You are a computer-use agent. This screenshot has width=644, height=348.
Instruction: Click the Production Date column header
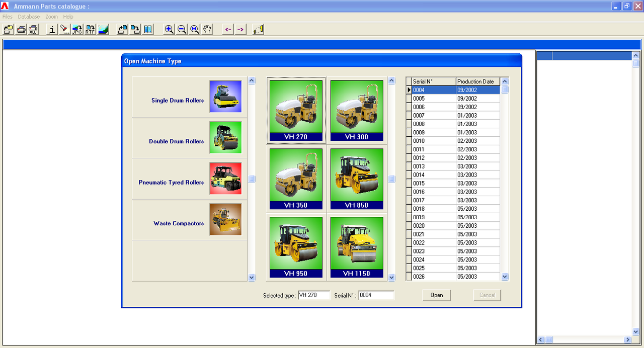(x=478, y=81)
